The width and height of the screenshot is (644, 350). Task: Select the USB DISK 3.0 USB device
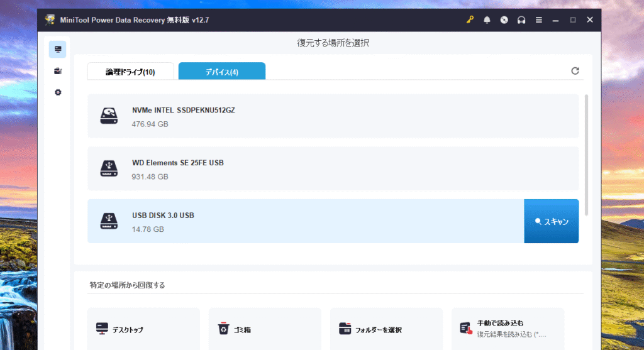(305, 222)
